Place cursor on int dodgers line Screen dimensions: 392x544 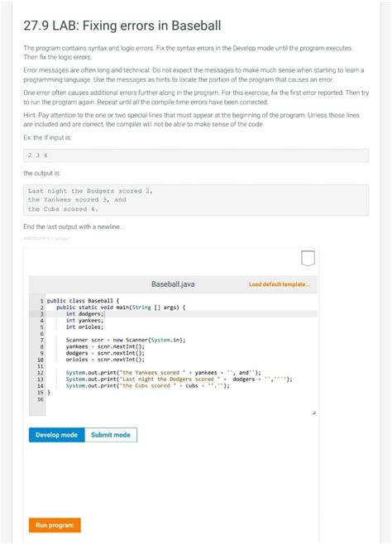pyautogui.click(x=85, y=314)
